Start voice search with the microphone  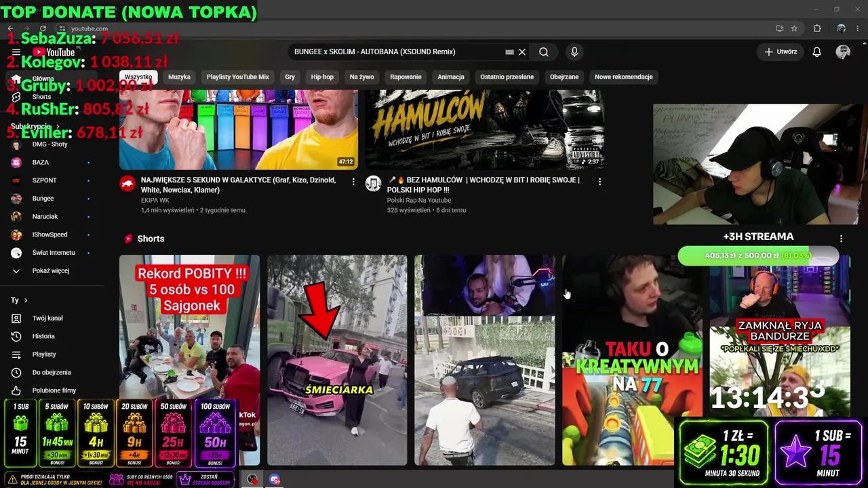point(574,52)
